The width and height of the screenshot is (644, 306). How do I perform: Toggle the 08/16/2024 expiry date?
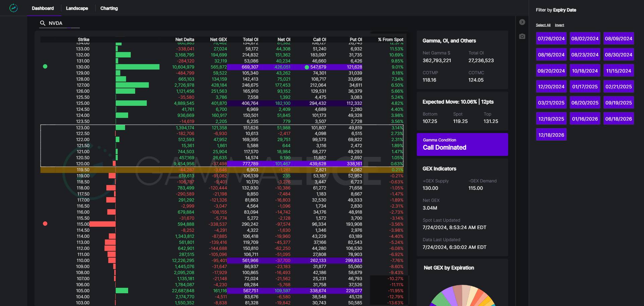551,55
